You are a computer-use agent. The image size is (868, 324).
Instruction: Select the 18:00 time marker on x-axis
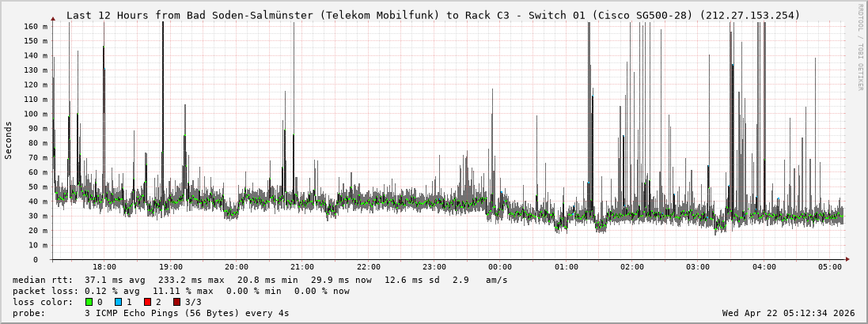(104, 268)
